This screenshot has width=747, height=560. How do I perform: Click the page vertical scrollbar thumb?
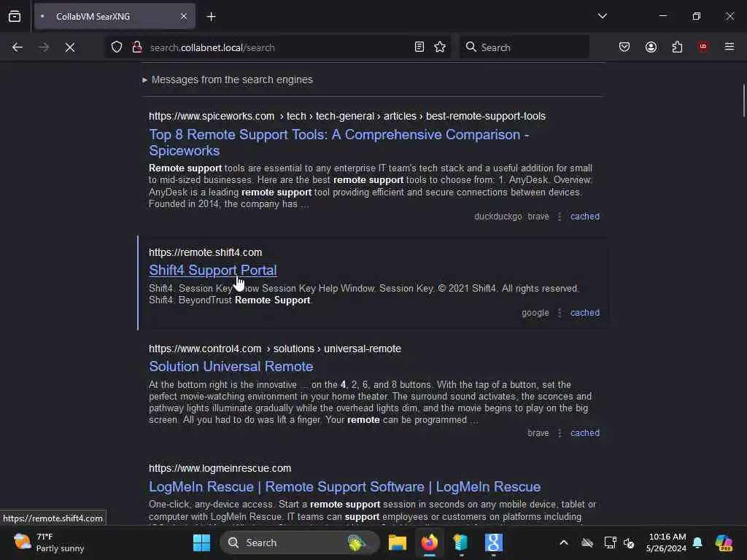(x=743, y=101)
